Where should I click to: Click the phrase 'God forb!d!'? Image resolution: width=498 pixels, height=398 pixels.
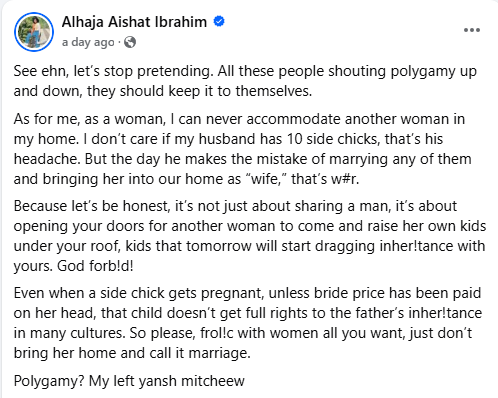click(95, 266)
